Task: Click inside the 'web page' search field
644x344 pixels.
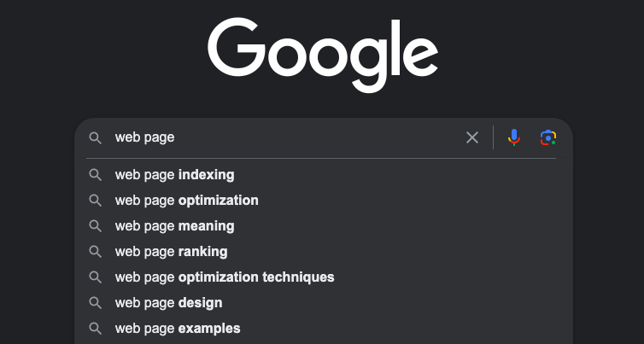Action: (x=282, y=137)
